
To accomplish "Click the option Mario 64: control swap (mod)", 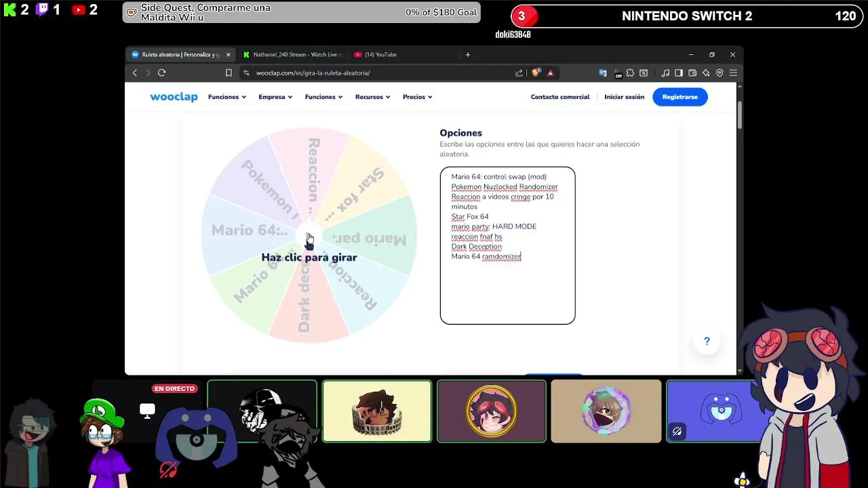I will (498, 177).
